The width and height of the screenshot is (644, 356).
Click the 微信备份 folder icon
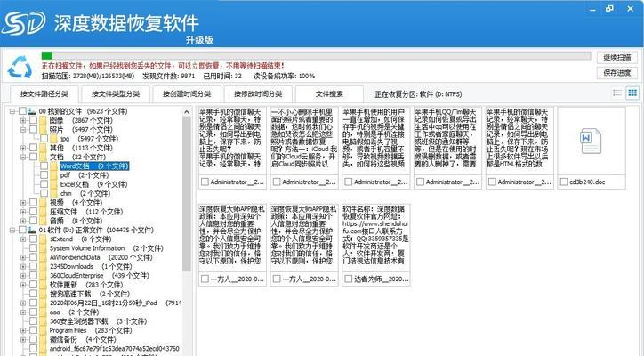click(43, 340)
